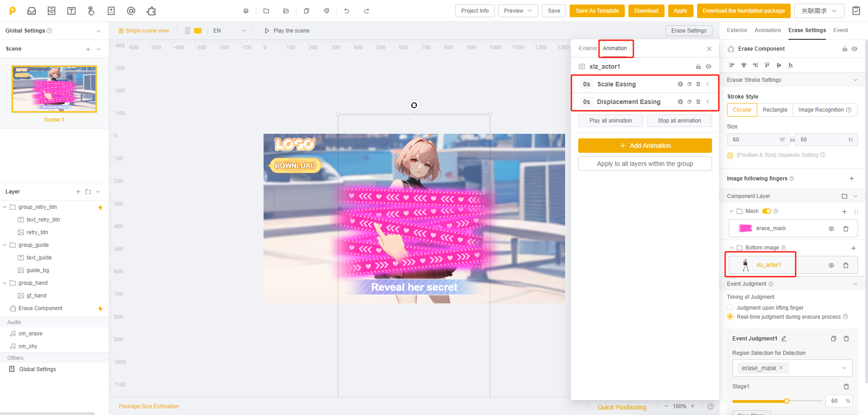This screenshot has width=868, height=415.
Task: Click the stacked layers icon in toolbar
Action: [x=246, y=11]
